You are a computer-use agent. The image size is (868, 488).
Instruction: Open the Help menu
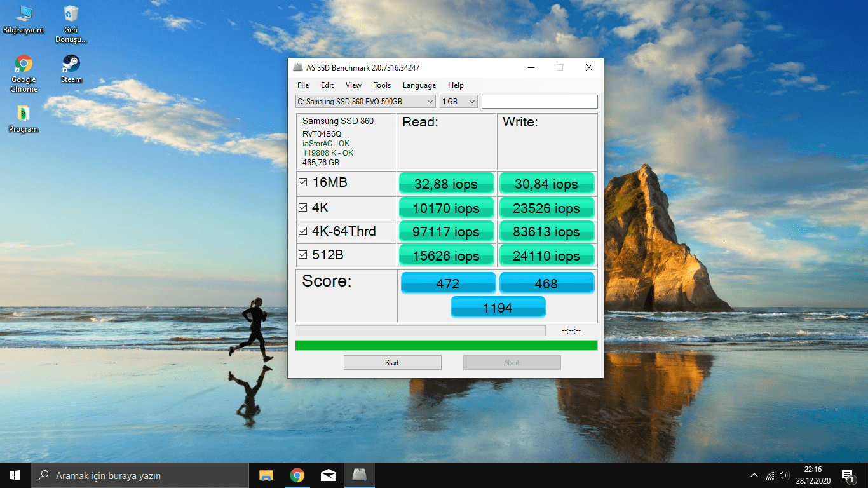point(456,85)
